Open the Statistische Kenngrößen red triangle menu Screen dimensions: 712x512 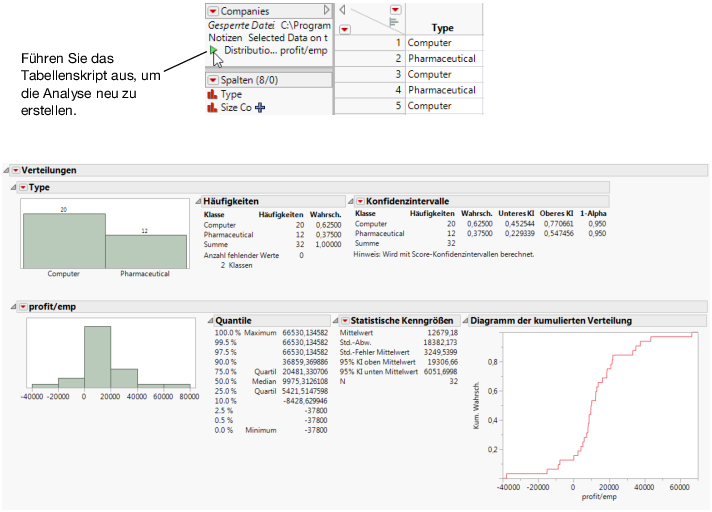click(343, 320)
